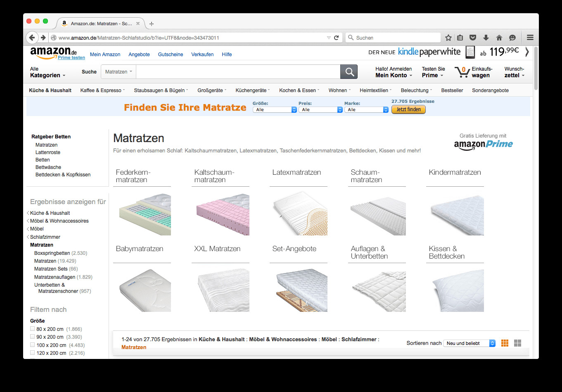562x392 pixels.
Task: Open the Preis dropdown
Action: (320, 110)
